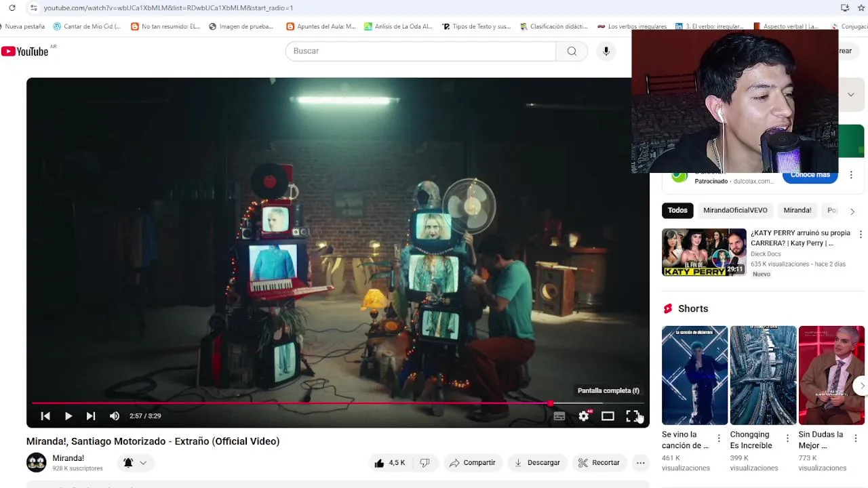Toggle subtitles on the video player
868x488 pixels.
tap(559, 416)
